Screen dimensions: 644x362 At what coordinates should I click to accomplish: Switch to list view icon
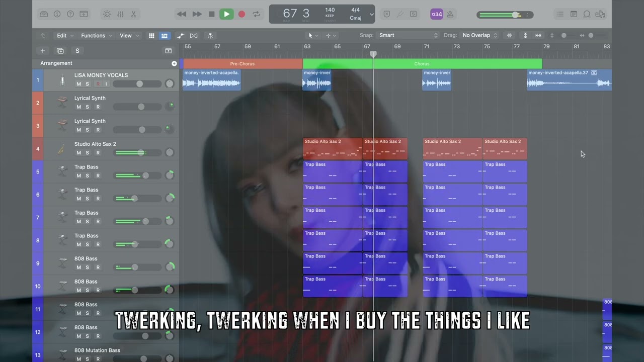[164, 36]
